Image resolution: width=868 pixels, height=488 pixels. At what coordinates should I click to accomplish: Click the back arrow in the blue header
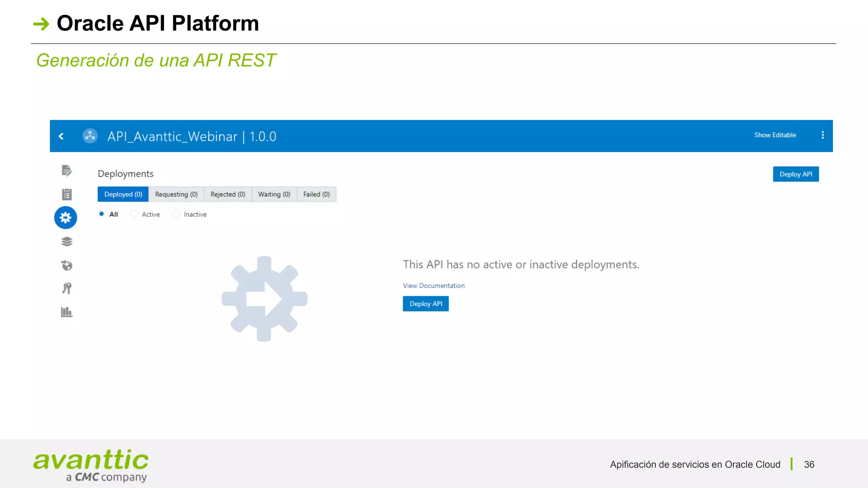coord(61,136)
